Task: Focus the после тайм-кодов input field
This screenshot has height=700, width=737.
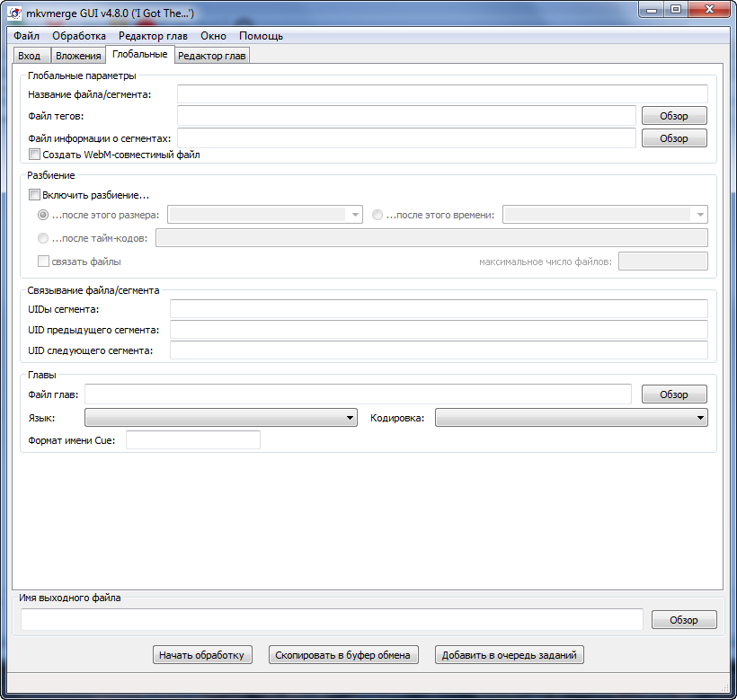Action: pos(431,238)
